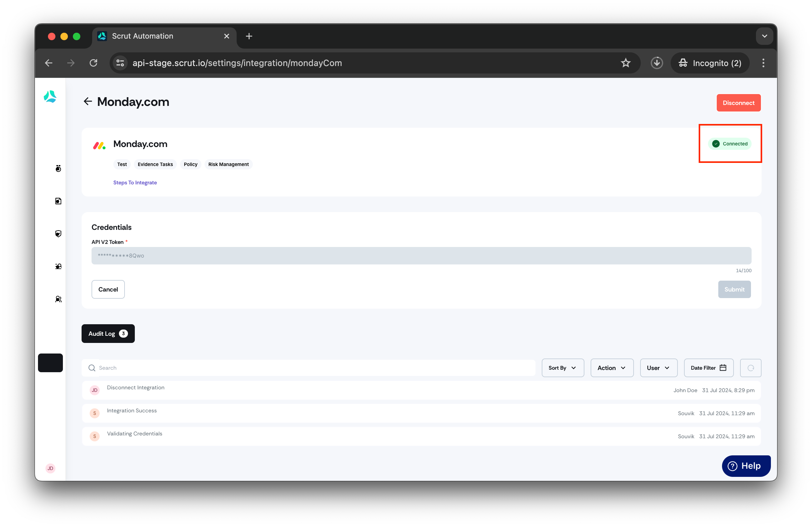Reload the page with the browser refresh icon
Viewport: 812px width, 527px height.
pyautogui.click(x=93, y=63)
